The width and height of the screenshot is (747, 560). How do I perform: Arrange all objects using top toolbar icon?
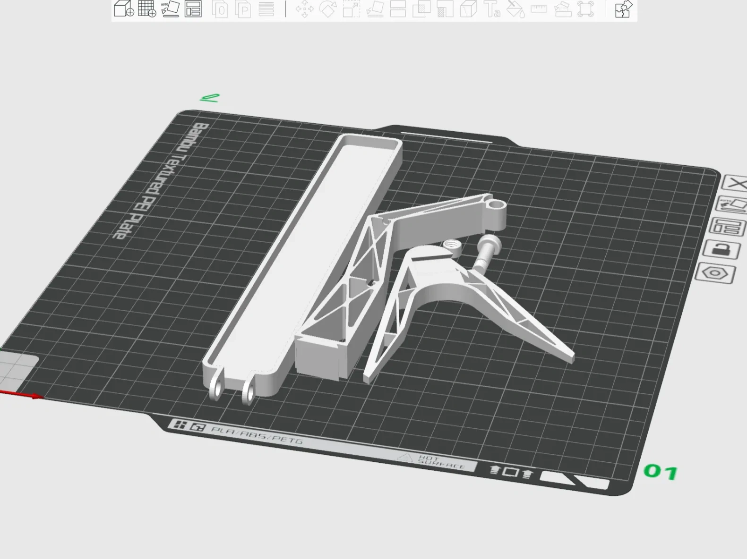pyautogui.click(x=193, y=9)
